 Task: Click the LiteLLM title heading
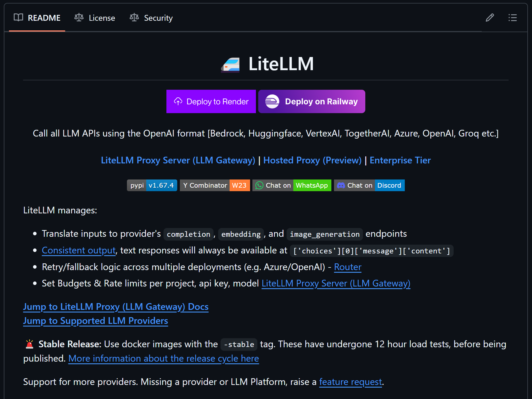click(281, 64)
